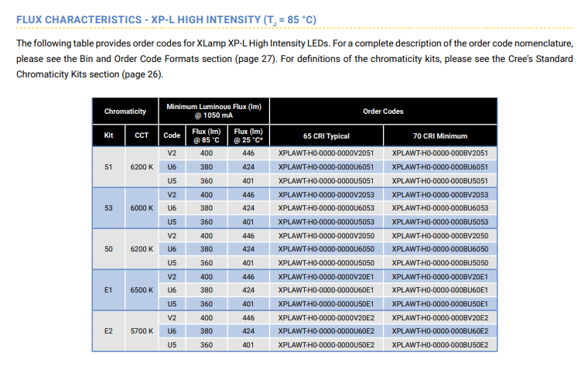
Task: Select order code XPLAWT-H0-0000-000BU60E1
Action: coord(440,290)
